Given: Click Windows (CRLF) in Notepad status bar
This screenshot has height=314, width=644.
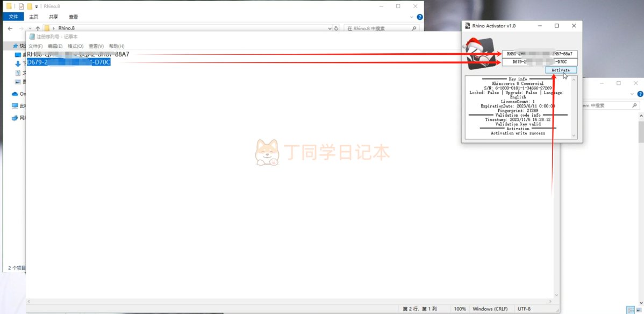Looking at the screenshot, I should (x=490, y=309).
